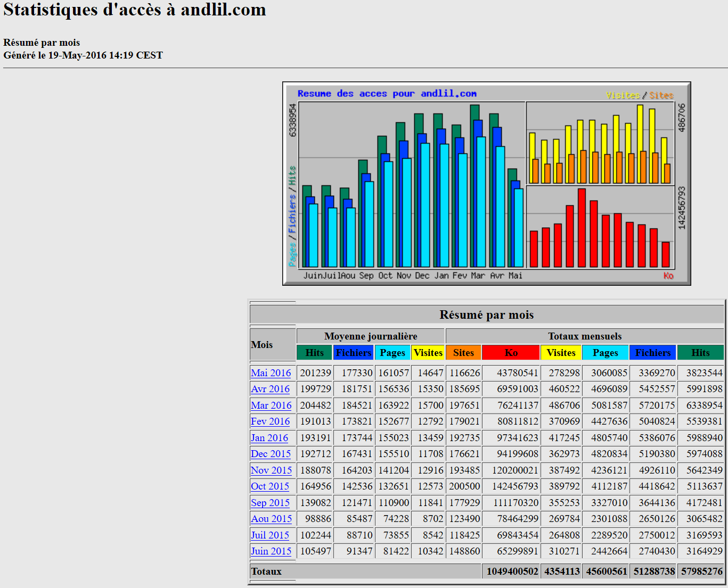Click the Mai 2016 daily hits value "201239"
Screen dimensions: 728x588
tap(316, 373)
